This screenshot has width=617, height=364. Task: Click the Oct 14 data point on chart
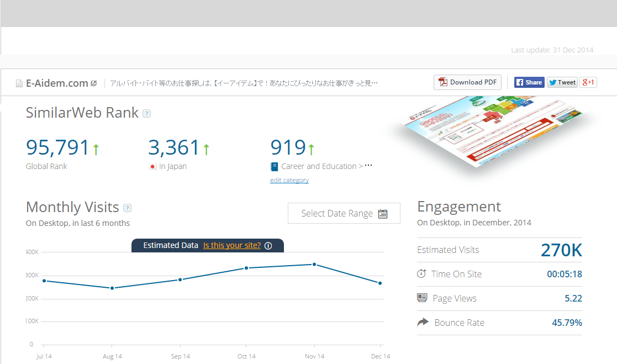(246, 268)
